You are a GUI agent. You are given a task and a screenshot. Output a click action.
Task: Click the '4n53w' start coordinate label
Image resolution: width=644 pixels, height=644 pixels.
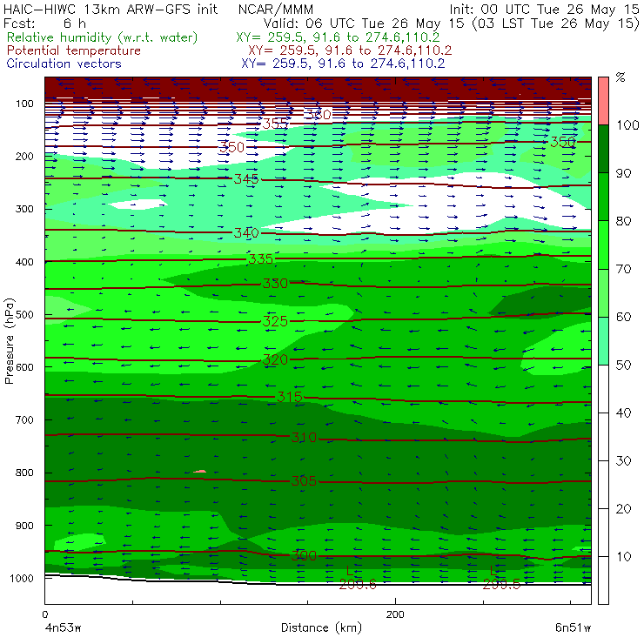(x=63, y=628)
